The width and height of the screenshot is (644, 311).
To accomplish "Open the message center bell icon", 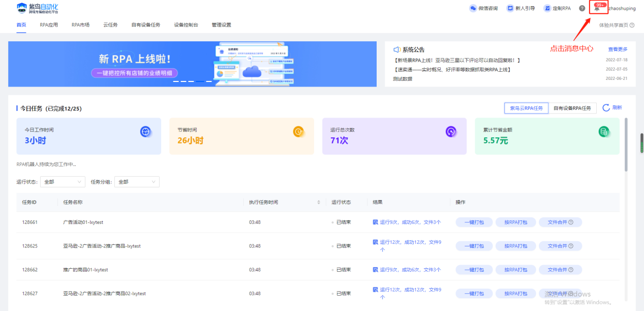I will (x=597, y=9).
